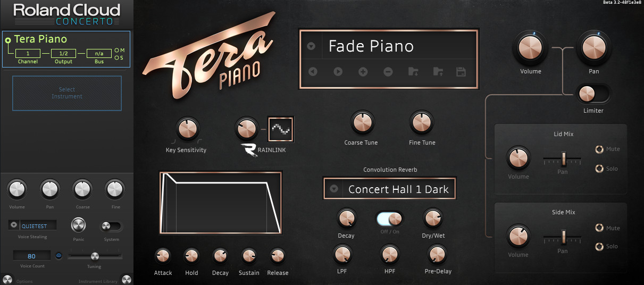Toggle the System switch
This screenshot has width=644, height=285.
(111, 226)
